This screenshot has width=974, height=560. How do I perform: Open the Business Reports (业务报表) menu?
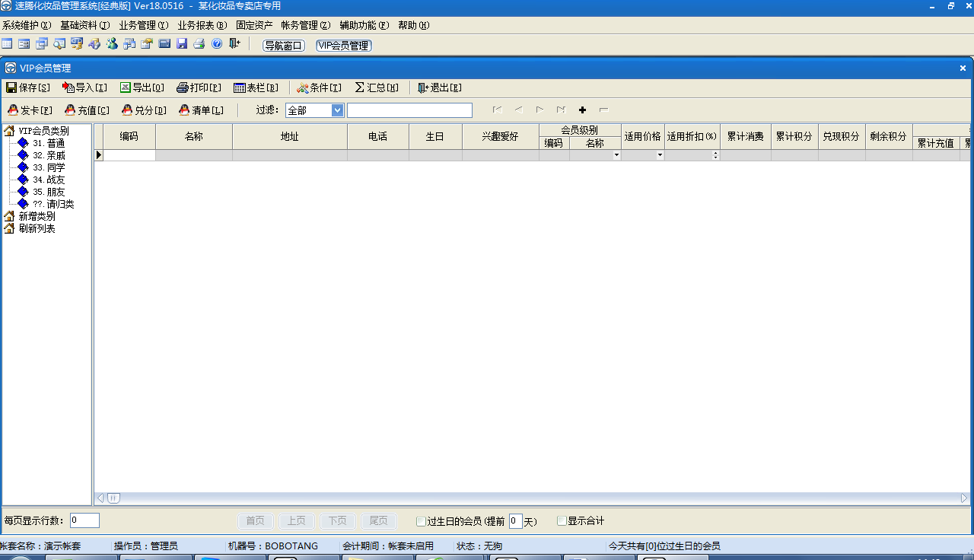coord(202,25)
